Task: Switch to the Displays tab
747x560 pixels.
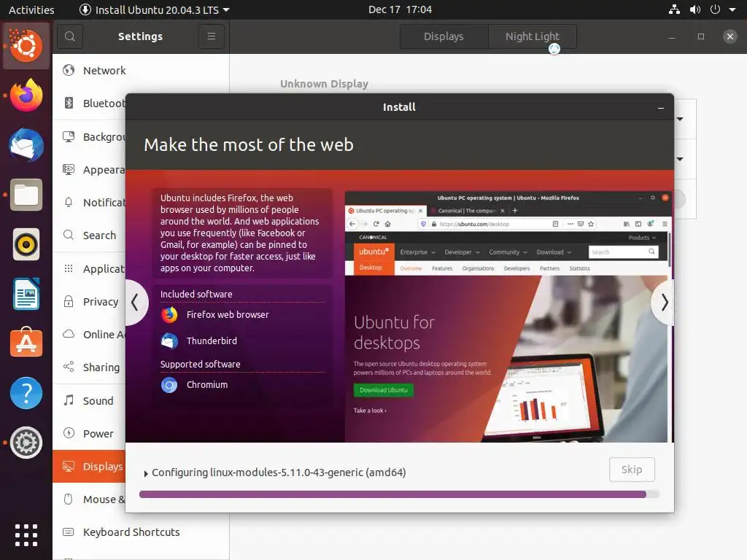Action: [x=444, y=36]
